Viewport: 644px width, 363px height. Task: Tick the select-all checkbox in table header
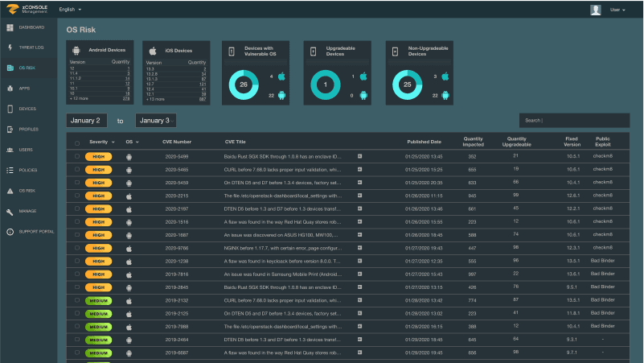point(77,143)
